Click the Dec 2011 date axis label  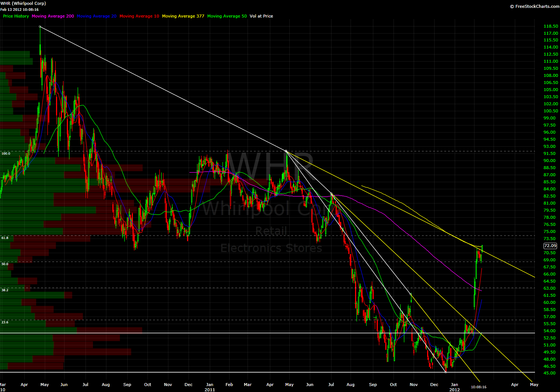click(x=434, y=385)
